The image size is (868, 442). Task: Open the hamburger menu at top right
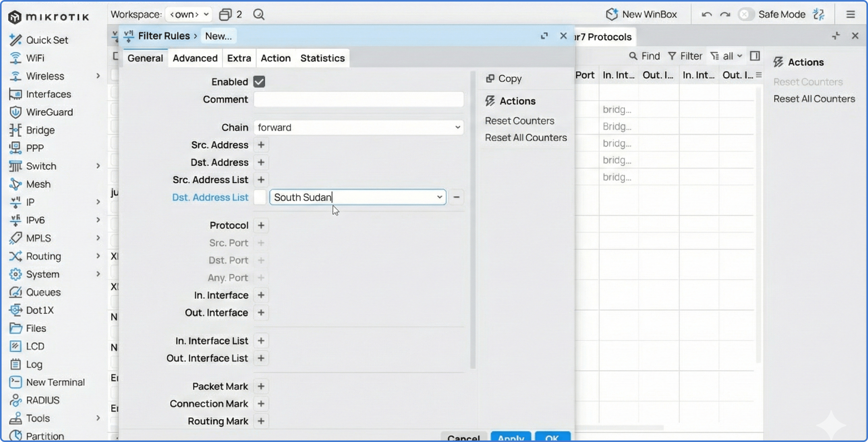(x=850, y=14)
